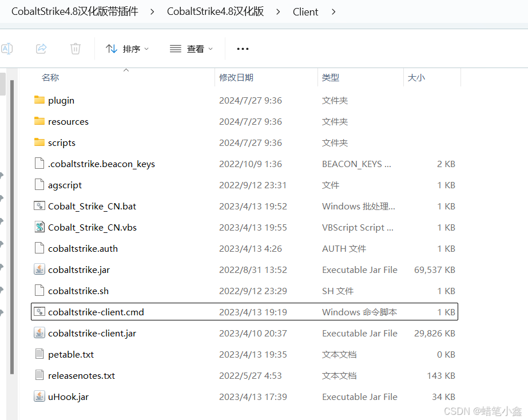Select the scripts folder icon
This screenshot has height=420, width=528.
point(39,142)
